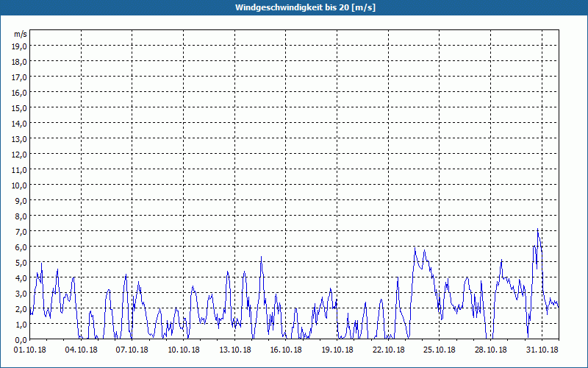588x368 pixels.
Task: Click the 13.10.18 date label
Action: click(234, 350)
